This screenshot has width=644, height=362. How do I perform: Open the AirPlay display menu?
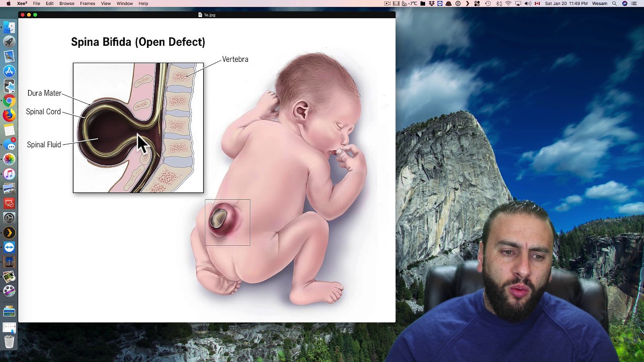pyautogui.click(x=518, y=4)
